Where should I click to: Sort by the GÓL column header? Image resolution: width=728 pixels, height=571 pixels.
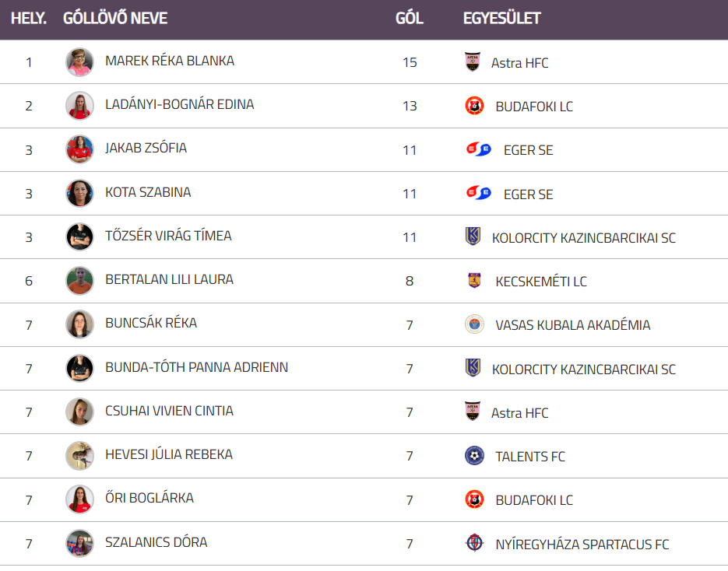[410, 19]
